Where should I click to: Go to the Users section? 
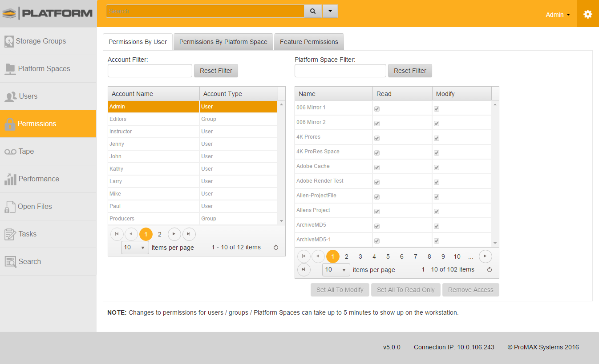click(x=48, y=96)
